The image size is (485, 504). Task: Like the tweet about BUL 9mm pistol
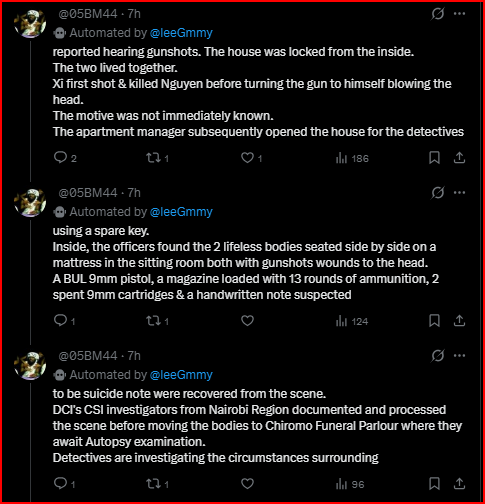(x=247, y=321)
